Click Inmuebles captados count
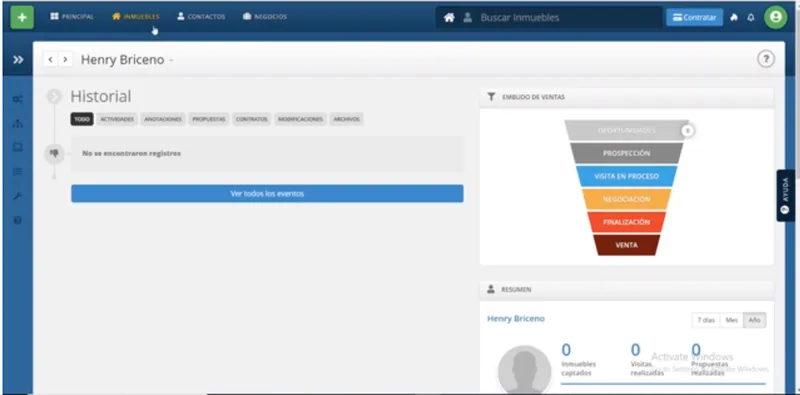 566,350
